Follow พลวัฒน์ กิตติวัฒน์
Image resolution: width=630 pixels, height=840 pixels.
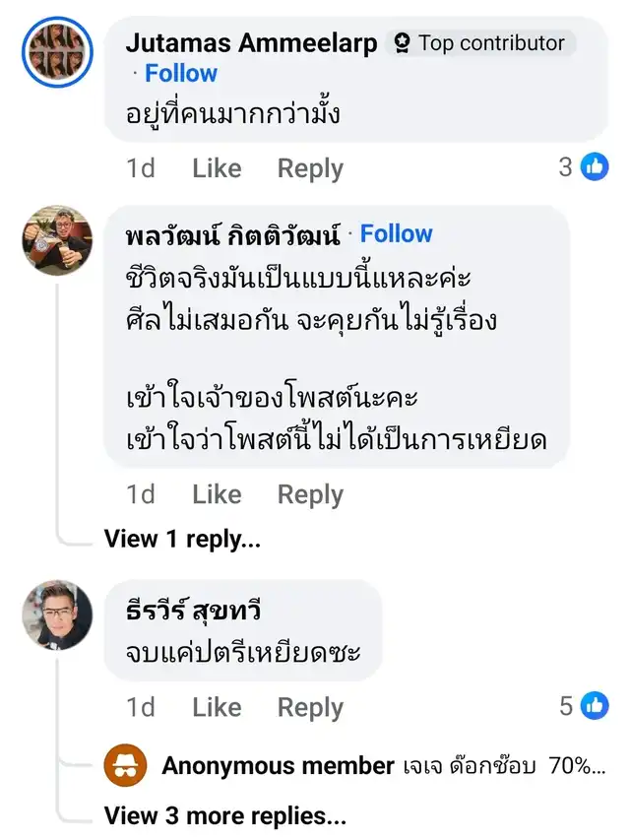pyautogui.click(x=396, y=234)
